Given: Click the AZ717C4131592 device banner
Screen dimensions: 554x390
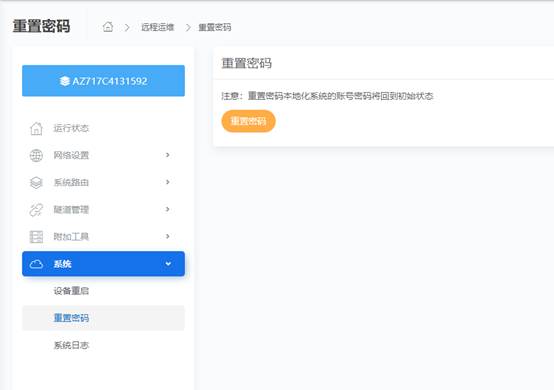Looking at the screenshot, I should [104, 81].
